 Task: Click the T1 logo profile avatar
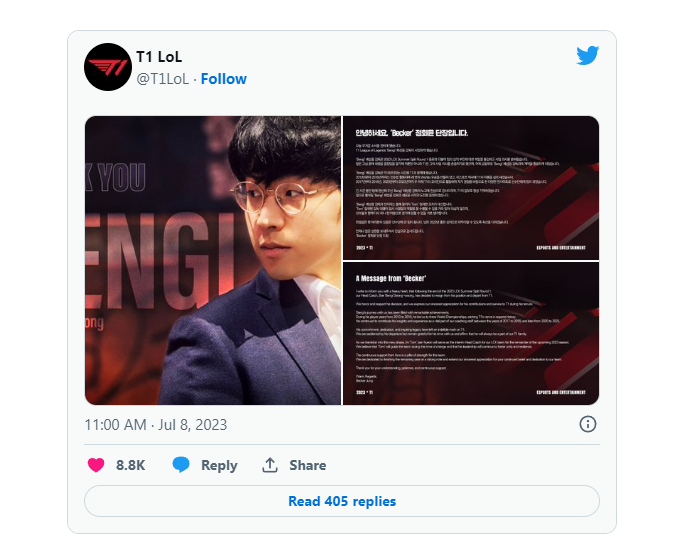click(108, 67)
